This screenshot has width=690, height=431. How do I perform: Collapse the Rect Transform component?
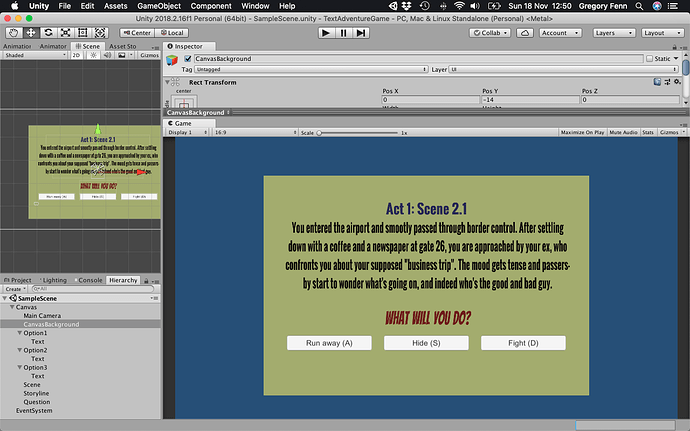click(x=167, y=82)
